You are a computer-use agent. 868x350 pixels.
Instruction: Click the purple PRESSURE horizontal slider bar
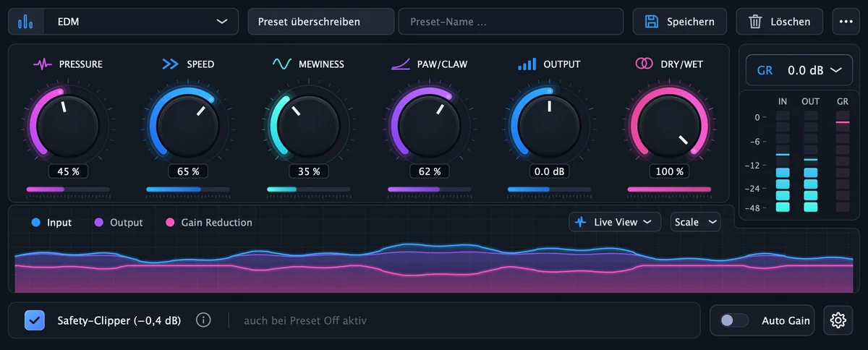[68, 189]
